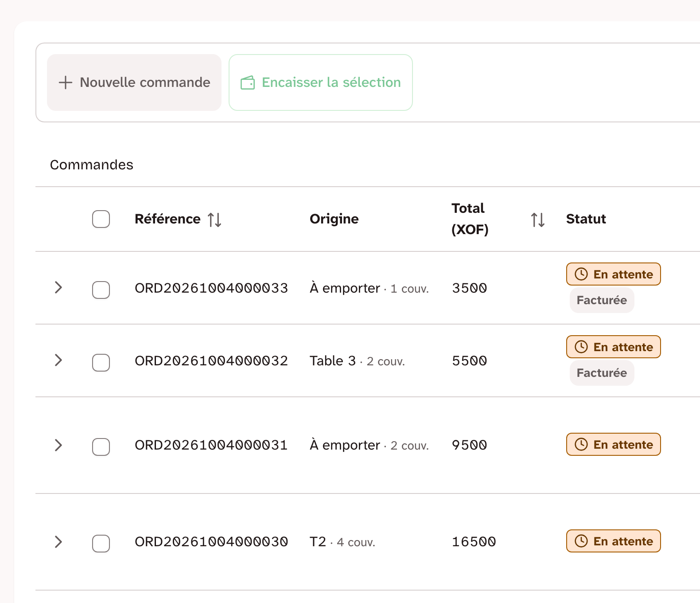The image size is (700, 603).
Task: Click reference text ORD20261004000032
Action: [x=211, y=361]
